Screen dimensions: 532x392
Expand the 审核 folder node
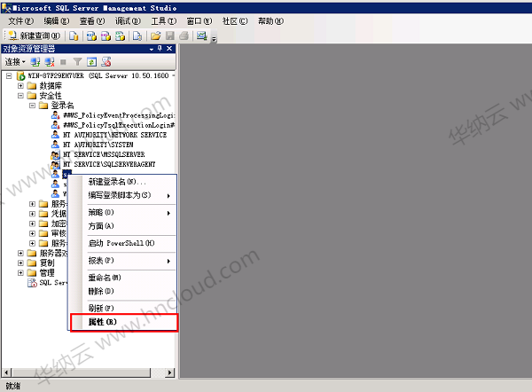point(32,233)
